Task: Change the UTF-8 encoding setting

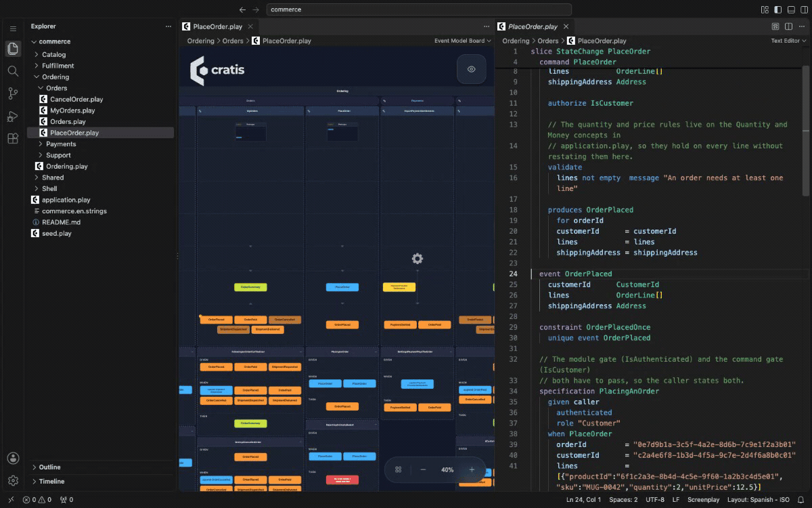Action: point(655,500)
